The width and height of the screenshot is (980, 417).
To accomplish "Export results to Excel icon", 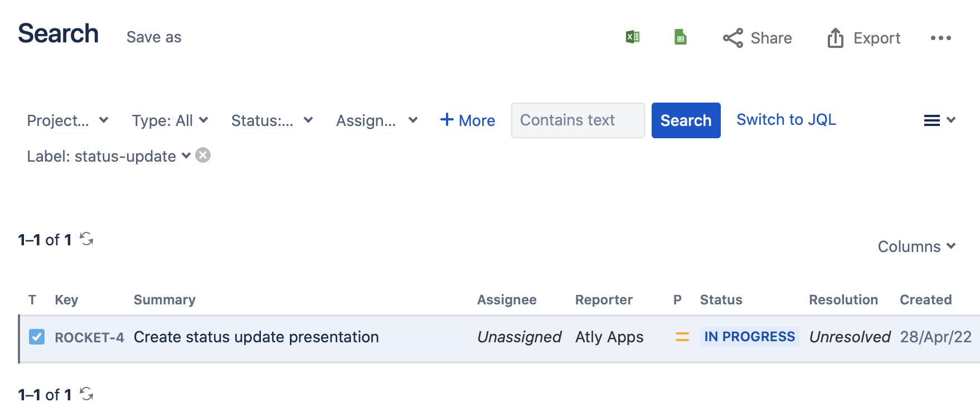I will [632, 37].
